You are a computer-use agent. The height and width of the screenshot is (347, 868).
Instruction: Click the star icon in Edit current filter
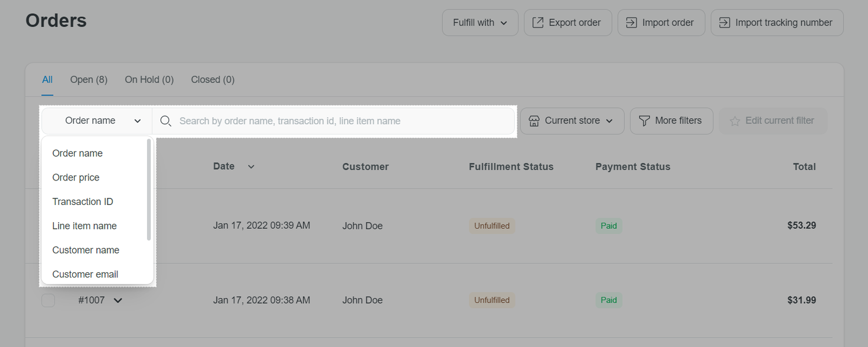[x=735, y=121]
